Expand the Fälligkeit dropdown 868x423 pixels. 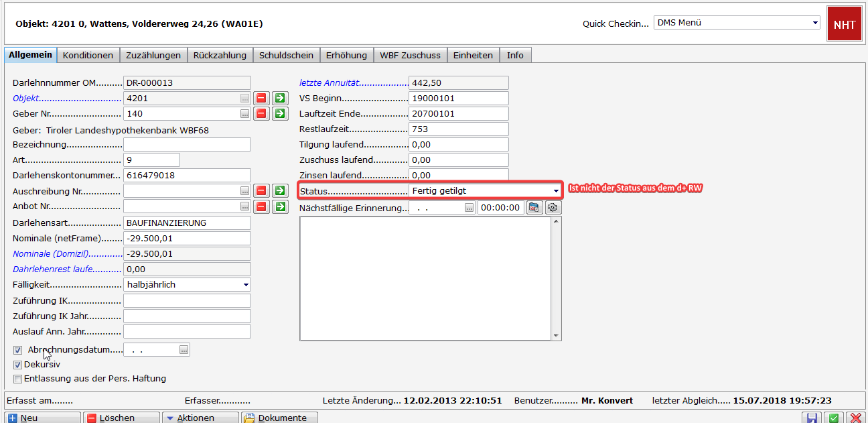246,285
